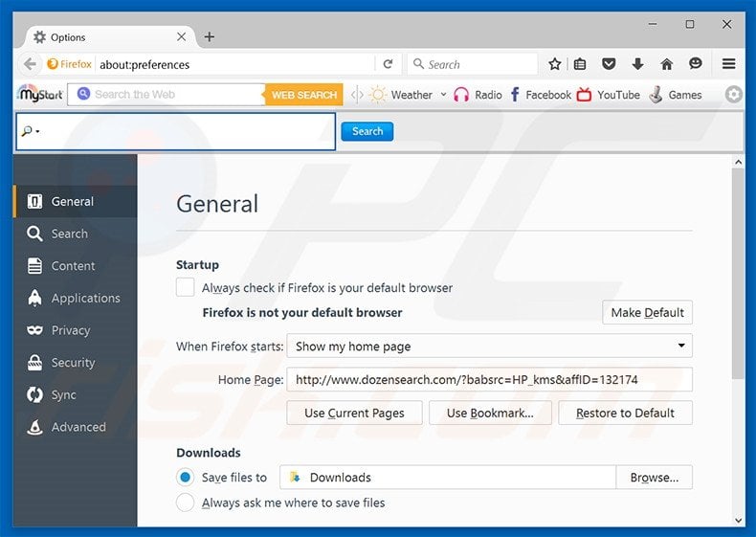Select Always ask me where to save
Viewport: 756px width, 537px height.
pyautogui.click(x=185, y=503)
